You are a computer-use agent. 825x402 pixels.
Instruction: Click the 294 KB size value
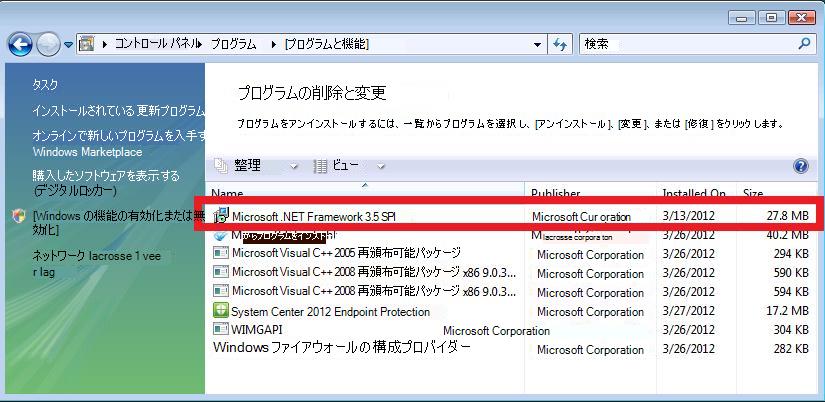(x=791, y=254)
